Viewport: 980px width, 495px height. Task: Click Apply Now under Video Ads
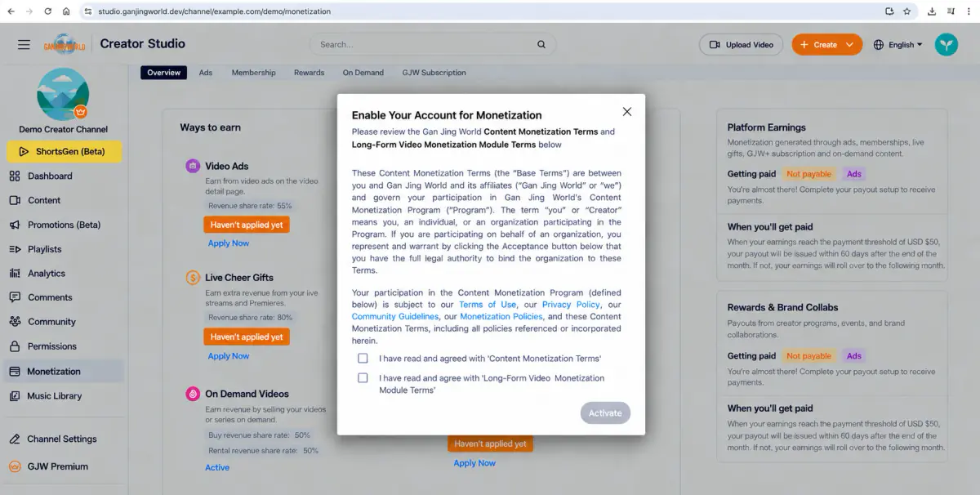[229, 243]
